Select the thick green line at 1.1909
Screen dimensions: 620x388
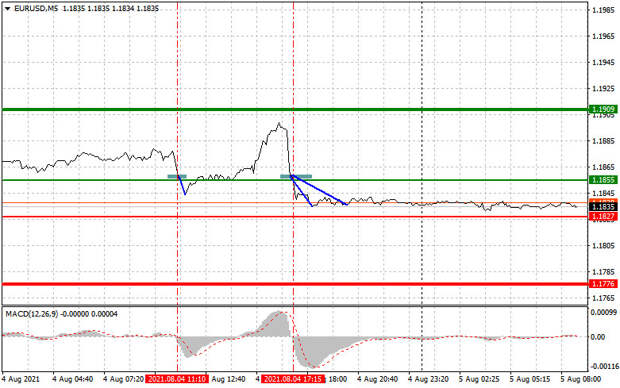click(x=295, y=110)
